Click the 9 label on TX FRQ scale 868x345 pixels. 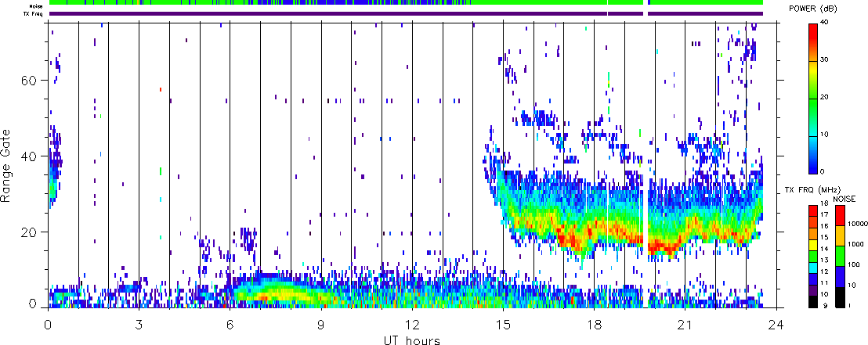(825, 305)
